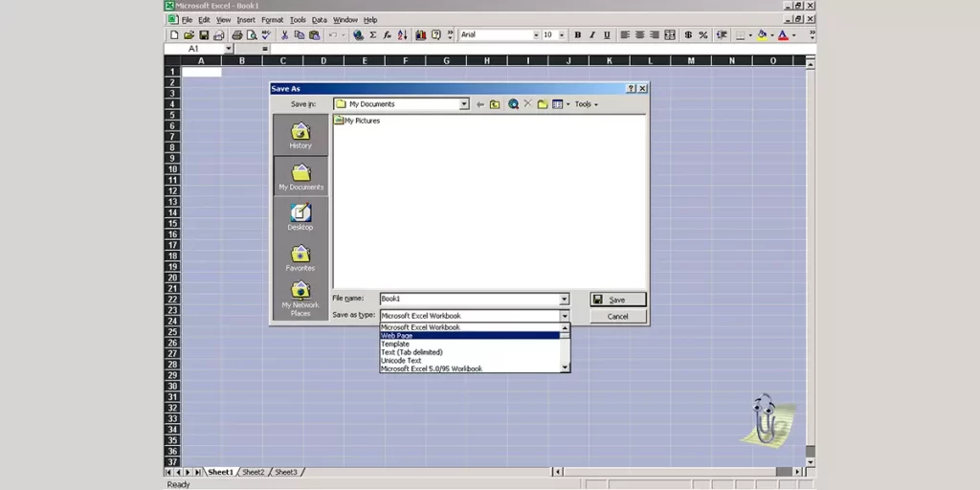Screen dimensions: 980x490
Task: Open the Insert menu
Action: coord(246,20)
